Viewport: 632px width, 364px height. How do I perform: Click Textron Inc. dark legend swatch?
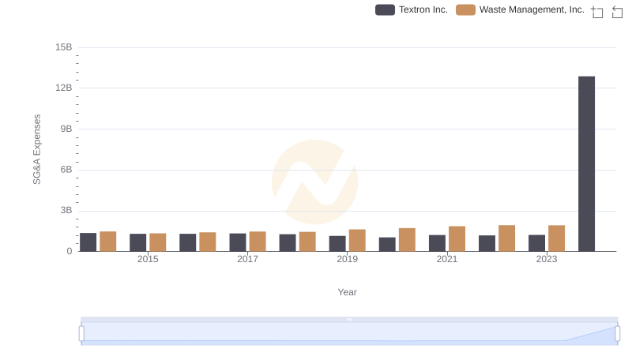pyautogui.click(x=385, y=9)
